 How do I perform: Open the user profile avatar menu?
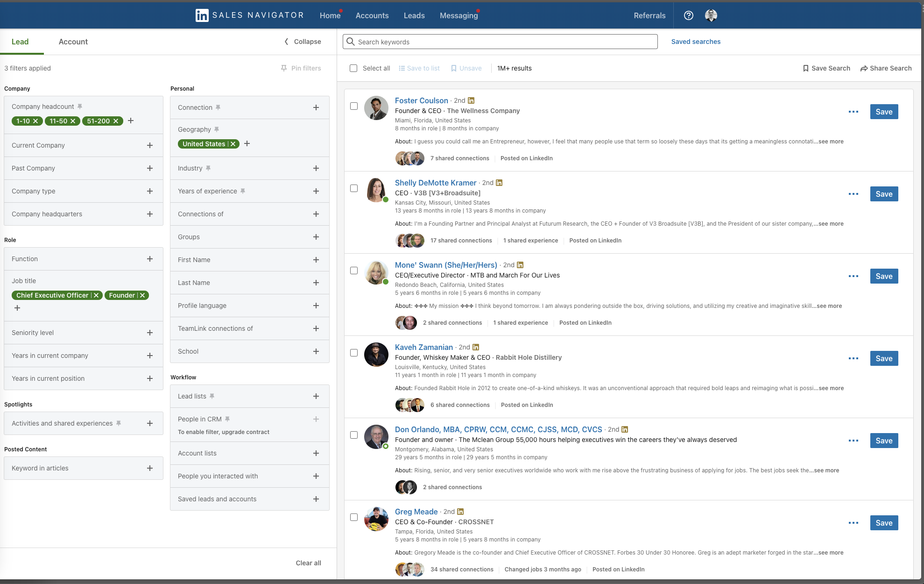711,15
